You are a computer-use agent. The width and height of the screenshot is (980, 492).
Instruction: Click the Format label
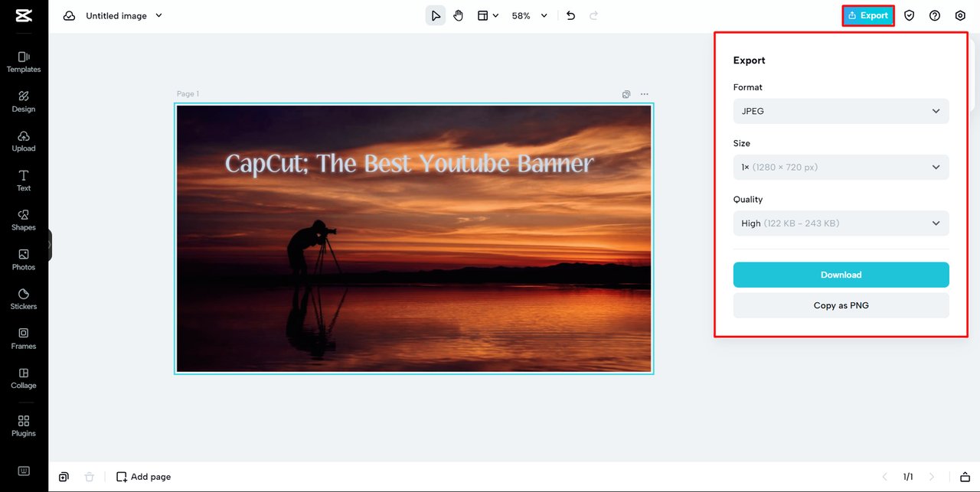point(748,87)
